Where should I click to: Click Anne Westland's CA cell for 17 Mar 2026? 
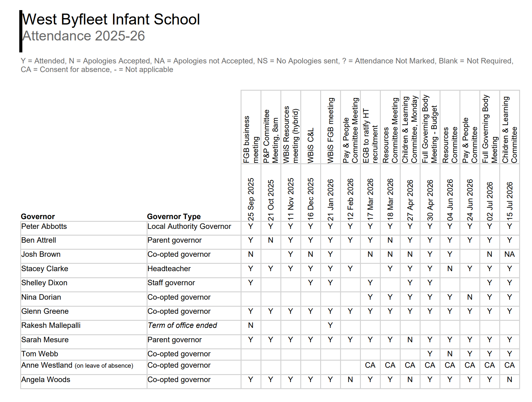coord(370,365)
